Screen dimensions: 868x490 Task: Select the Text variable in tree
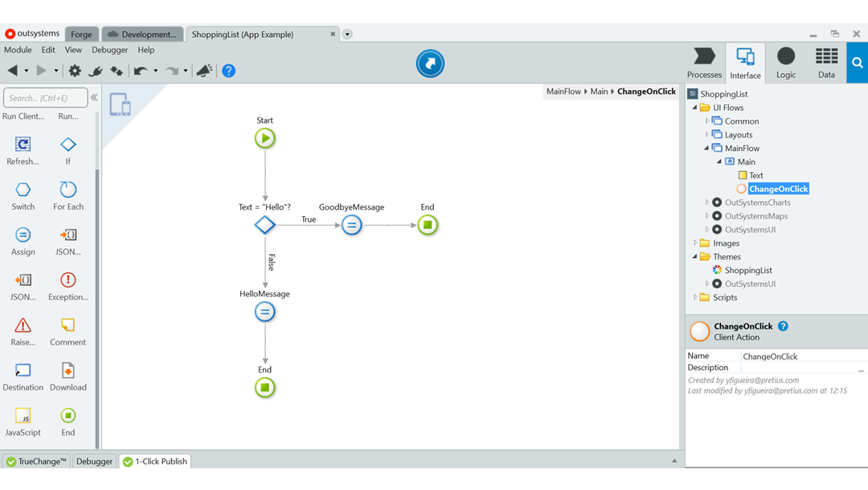[x=755, y=175]
